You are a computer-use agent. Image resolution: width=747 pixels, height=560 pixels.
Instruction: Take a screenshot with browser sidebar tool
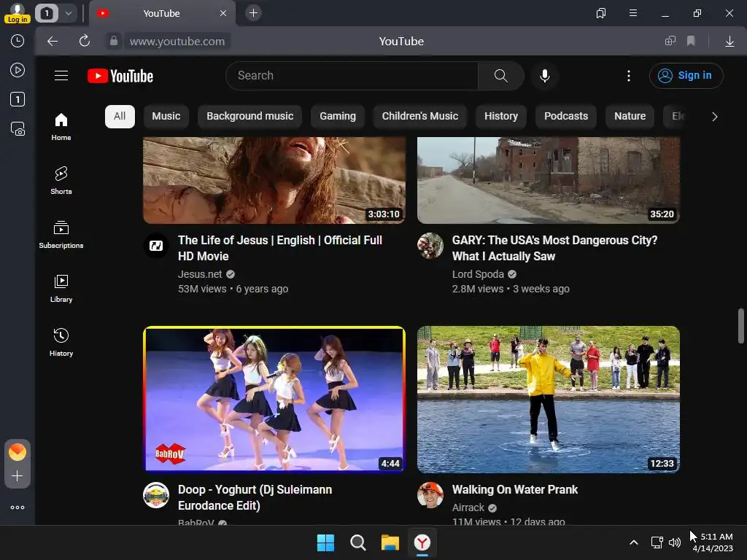(x=18, y=129)
